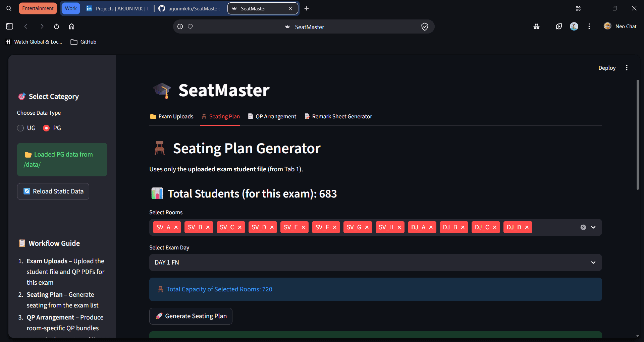Expand the Select Rooms dropdown arrow

coord(593,227)
